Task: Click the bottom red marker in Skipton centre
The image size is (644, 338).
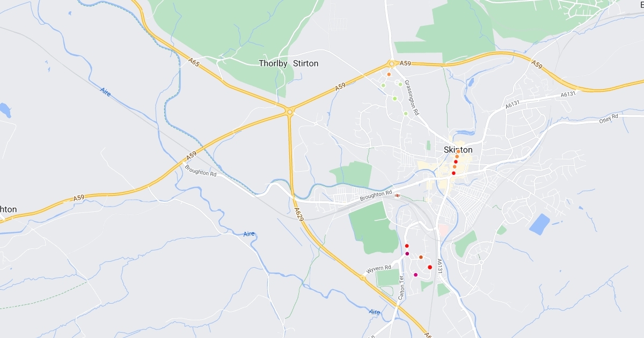Action: [x=453, y=173]
